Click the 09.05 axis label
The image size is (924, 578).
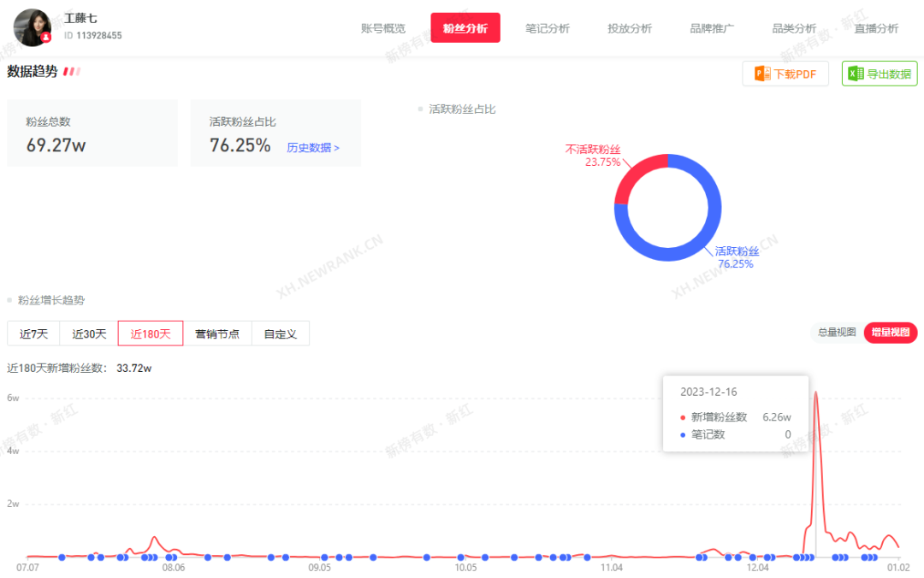319,568
